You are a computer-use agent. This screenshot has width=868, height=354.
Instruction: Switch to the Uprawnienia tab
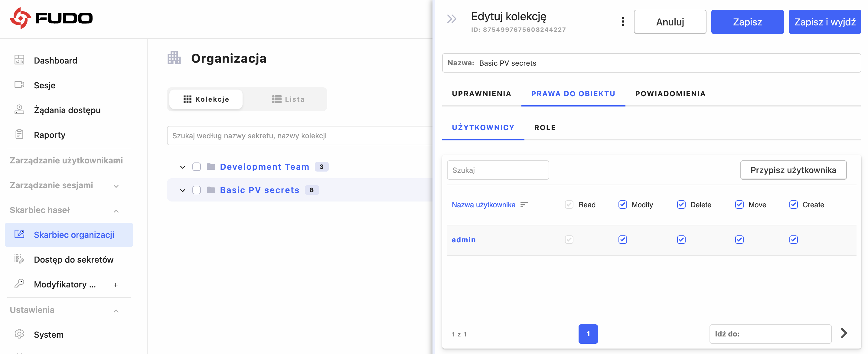481,94
